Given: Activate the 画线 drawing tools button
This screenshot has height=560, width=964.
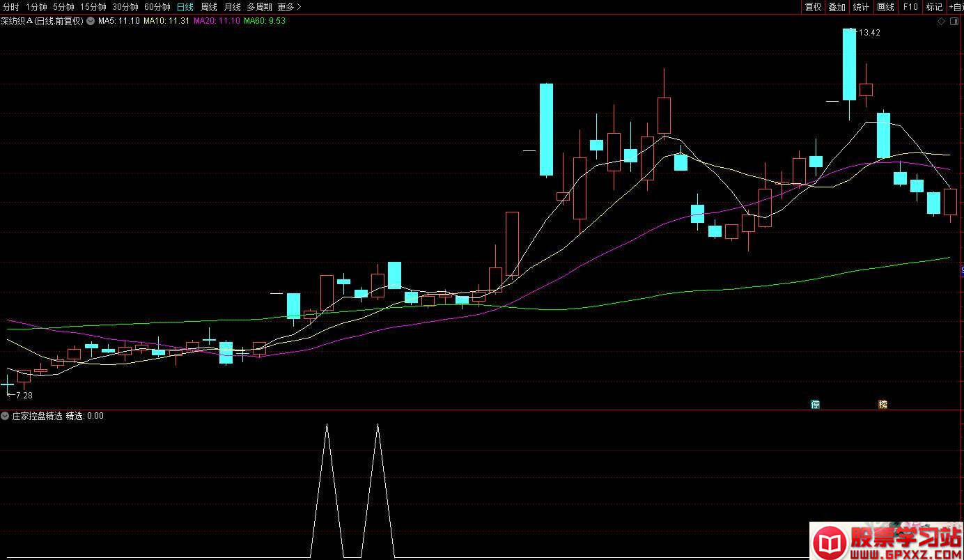Looking at the screenshot, I should tap(885, 7).
